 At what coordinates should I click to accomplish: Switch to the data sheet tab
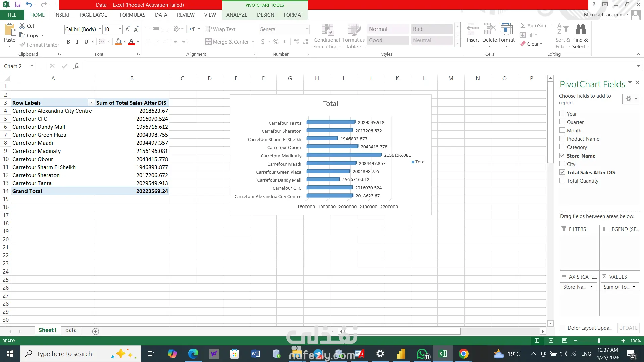point(71,330)
